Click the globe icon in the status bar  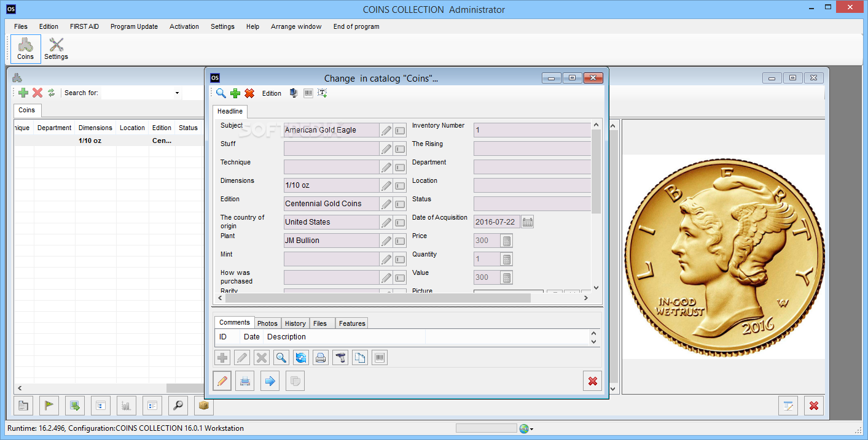pyautogui.click(x=523, y=428)
